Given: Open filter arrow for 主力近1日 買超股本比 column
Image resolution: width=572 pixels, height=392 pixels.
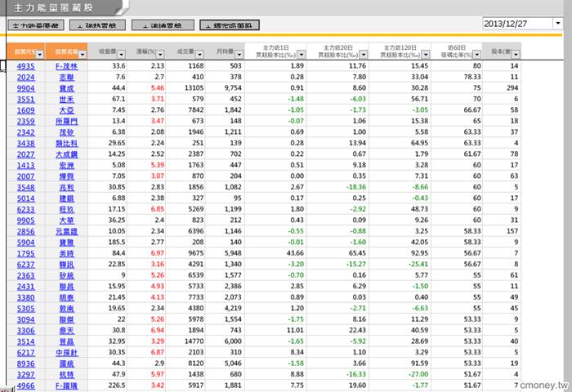Looking at the screenshot, I should 302,55.
